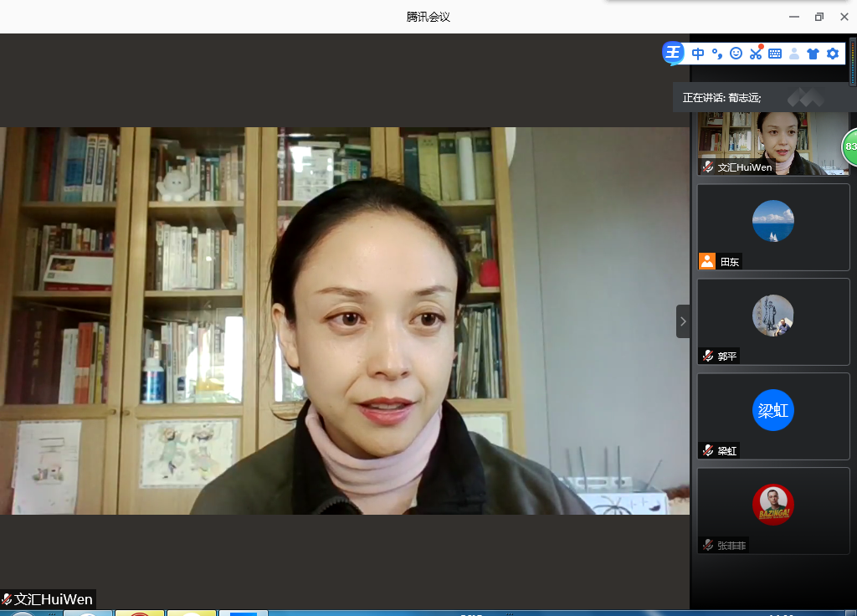Toggle the punctuation mode icon

(x=717, y=54)
